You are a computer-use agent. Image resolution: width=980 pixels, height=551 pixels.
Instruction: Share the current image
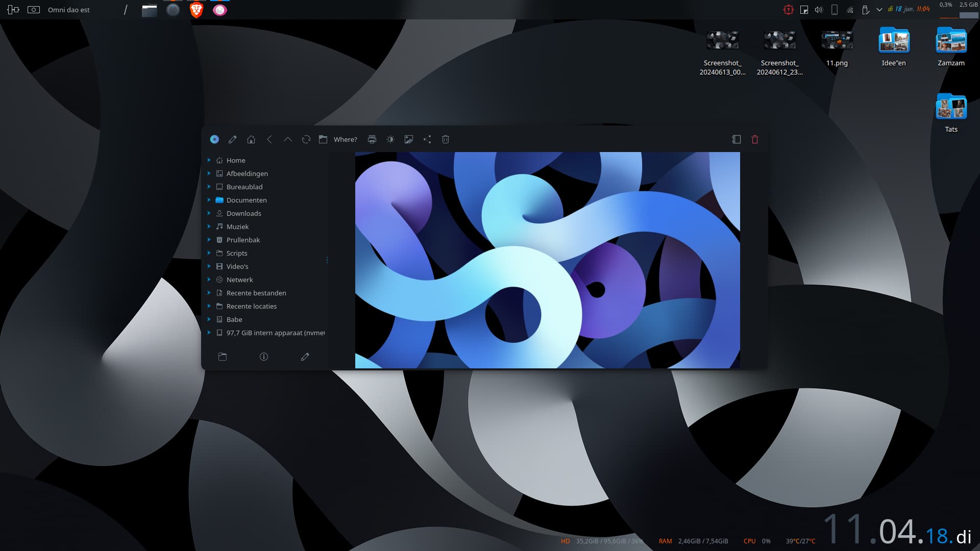point(427,139)
